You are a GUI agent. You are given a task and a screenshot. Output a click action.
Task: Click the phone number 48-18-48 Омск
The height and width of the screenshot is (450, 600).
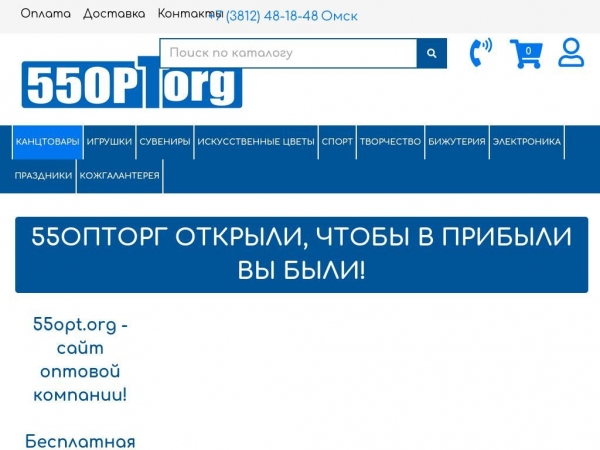click(x=284, y=16)
